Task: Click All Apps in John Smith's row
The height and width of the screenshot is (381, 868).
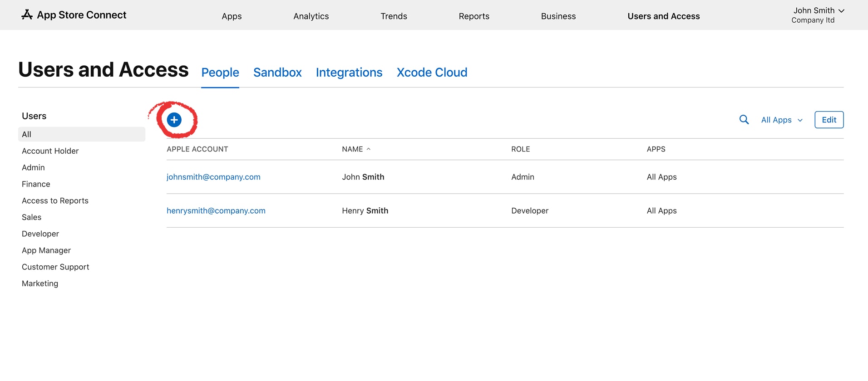Action: [x=661, y=177]
